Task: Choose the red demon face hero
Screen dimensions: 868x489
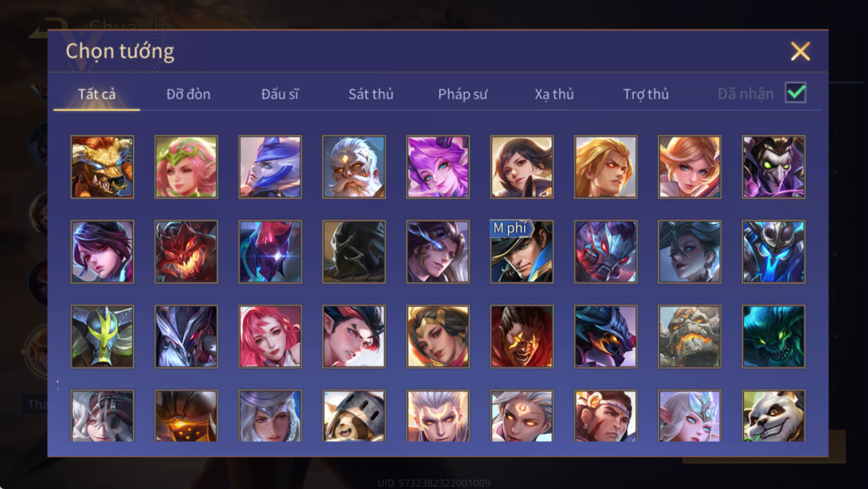Action: (186, 251)
